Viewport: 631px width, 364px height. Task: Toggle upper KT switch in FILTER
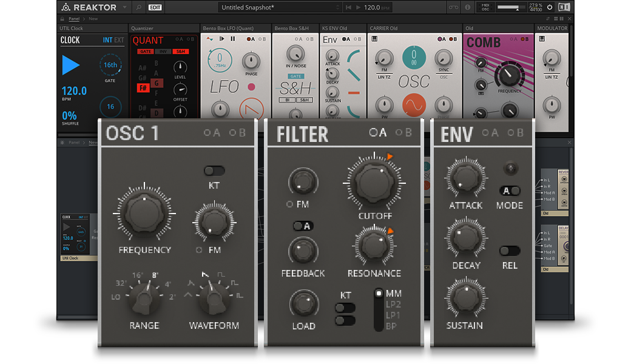point(345,308)
